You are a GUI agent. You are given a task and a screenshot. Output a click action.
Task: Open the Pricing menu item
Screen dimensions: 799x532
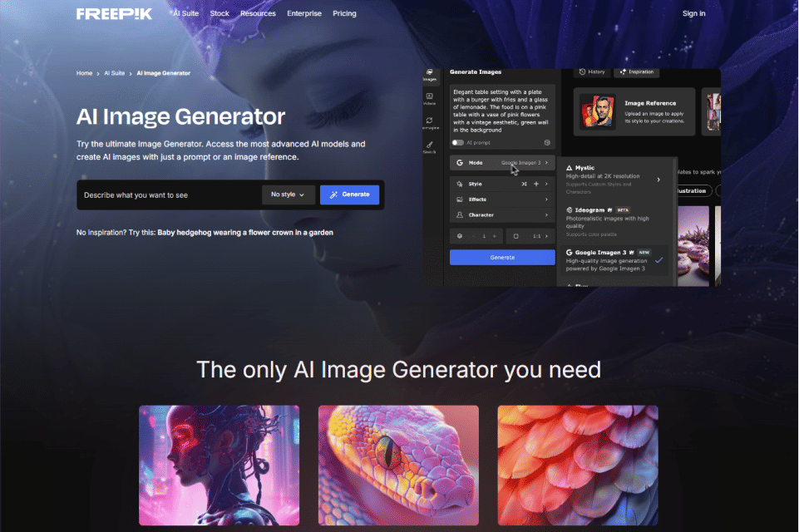344,14
